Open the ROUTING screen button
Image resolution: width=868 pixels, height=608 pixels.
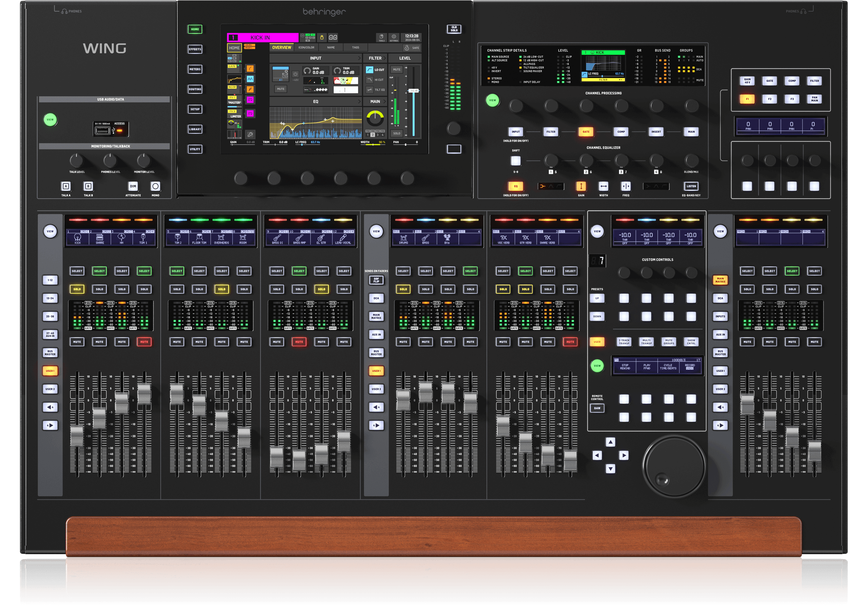195,89
